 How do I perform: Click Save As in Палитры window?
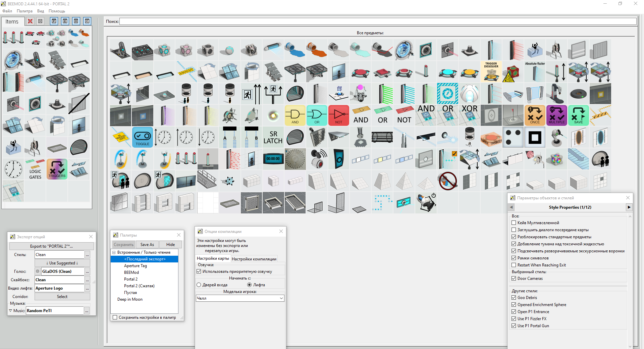coord(147,245)
